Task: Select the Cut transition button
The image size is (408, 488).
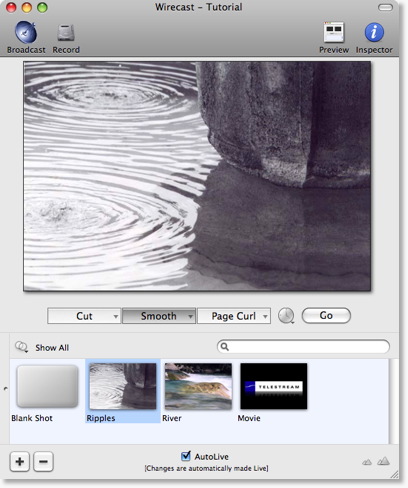Action: [x=84, y=316]
